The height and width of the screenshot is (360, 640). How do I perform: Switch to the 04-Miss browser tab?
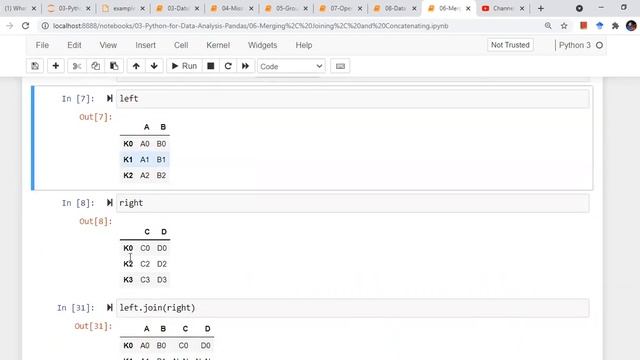pyautogui.click(x=231, y=8)
